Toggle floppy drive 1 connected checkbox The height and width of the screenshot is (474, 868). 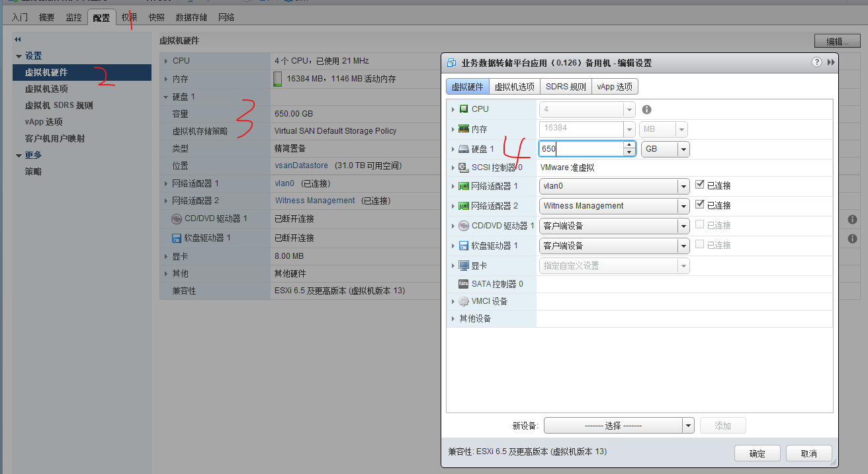click(x=700, y=244)
